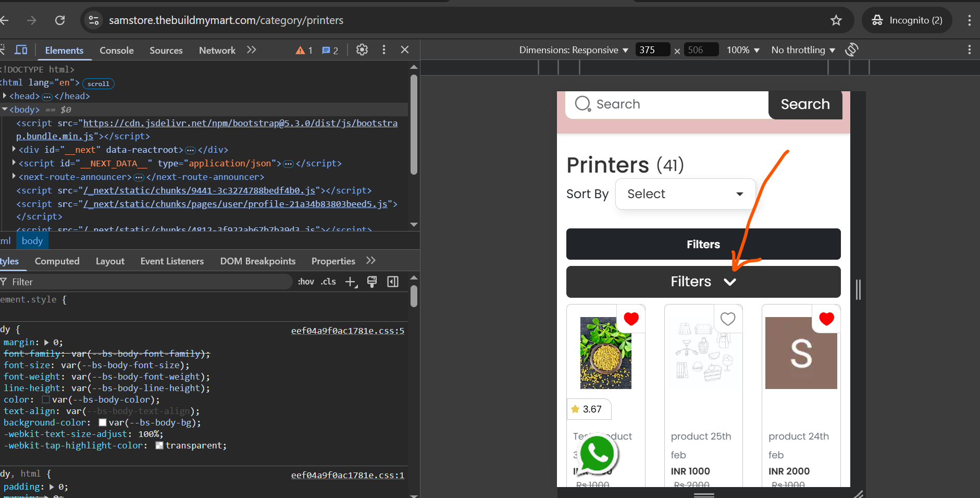This screenshot has height=498, width=980.
Task: Open the DOM Breakpoints tab
Action: tap(258, 261)
